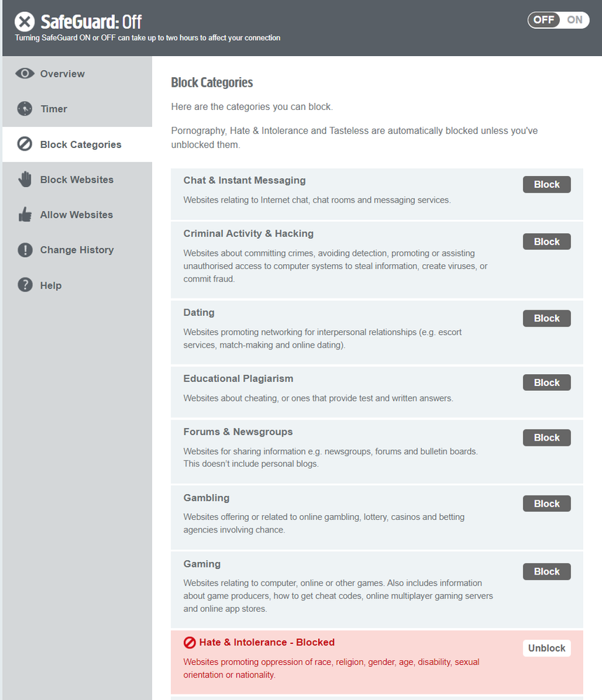Block the Dating category
Viewport: 602px width, 700px height.
(x=547, y=318)
